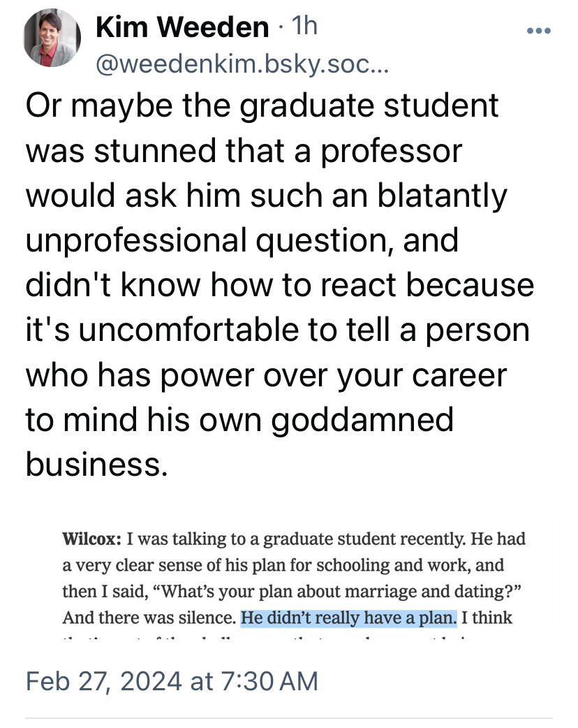Click the bold "Wilcox:" speaker name
This screenshot has width=578, height=728.
tap(92, 539)
